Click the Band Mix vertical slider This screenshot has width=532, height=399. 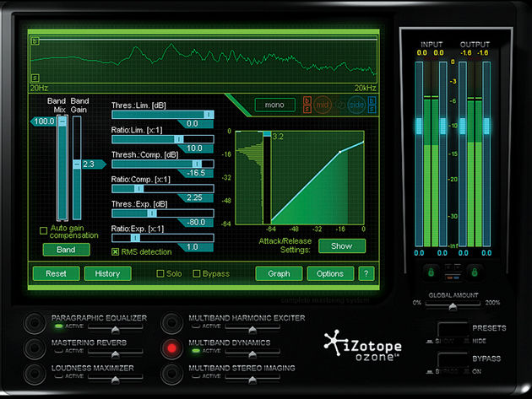(62, 168)
